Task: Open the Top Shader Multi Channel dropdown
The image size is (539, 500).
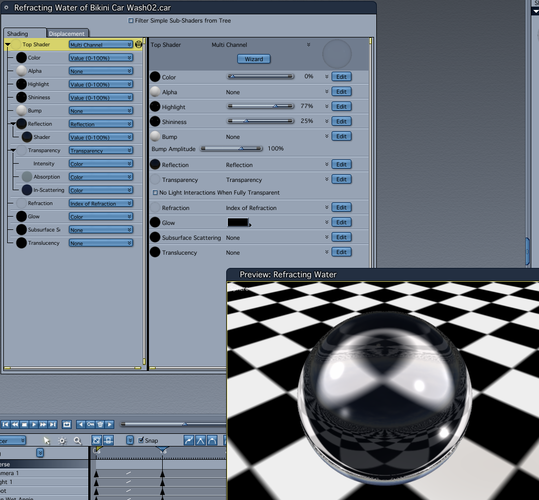Action: pyautogui.click(x=101, y=45)
